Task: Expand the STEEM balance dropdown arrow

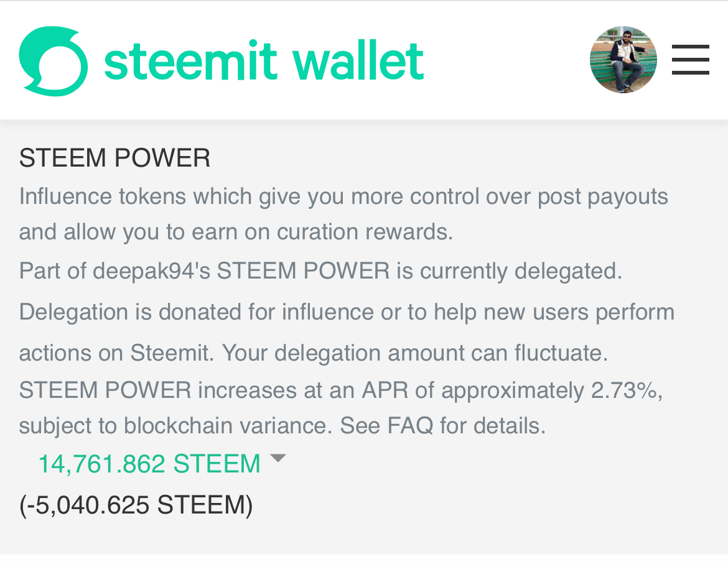Action: tap(278, 459)
